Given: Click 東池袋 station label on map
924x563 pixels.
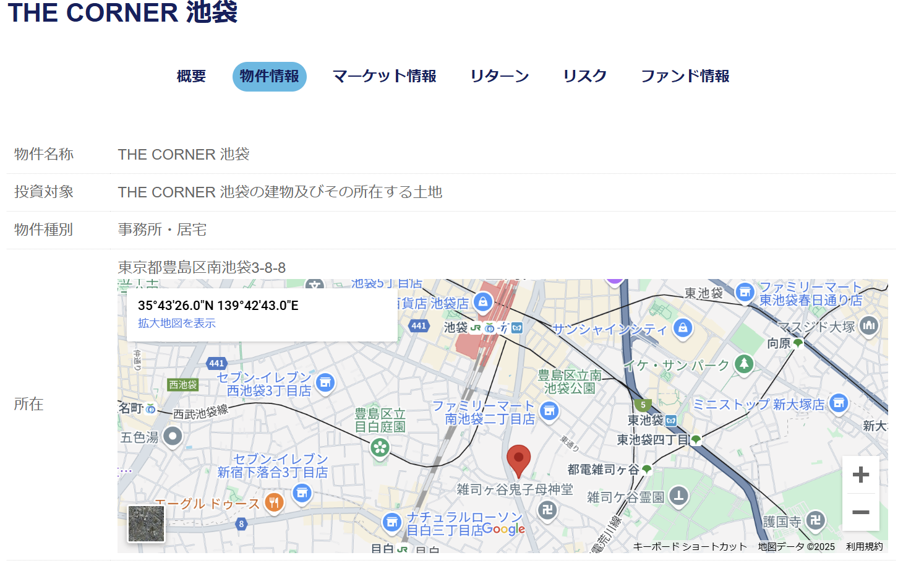Looking at the screenshot, I should 645,420.
